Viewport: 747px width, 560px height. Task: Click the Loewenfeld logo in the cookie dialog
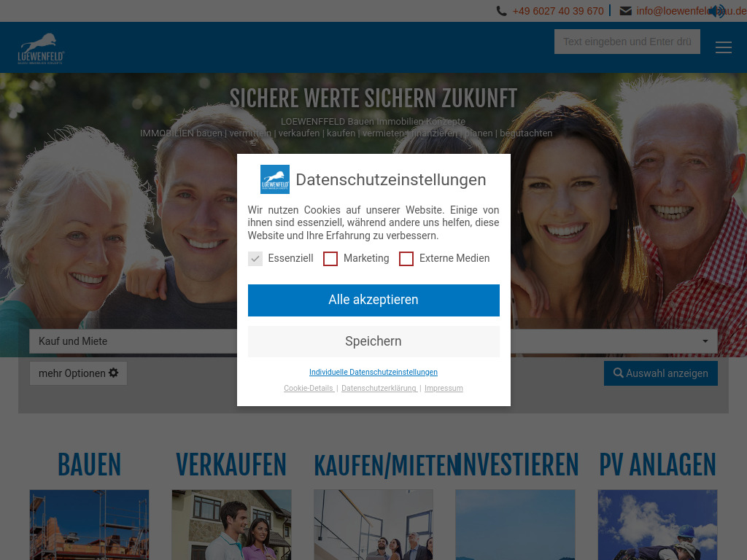[275, 179]
